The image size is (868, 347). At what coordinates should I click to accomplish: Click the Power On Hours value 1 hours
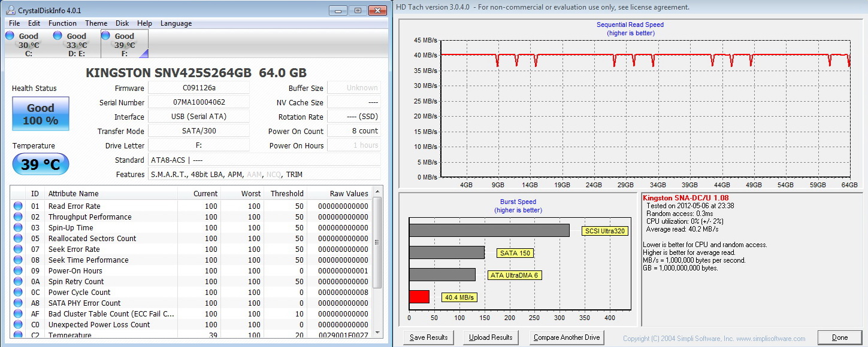pyautogui.click(x=354, y=145)
